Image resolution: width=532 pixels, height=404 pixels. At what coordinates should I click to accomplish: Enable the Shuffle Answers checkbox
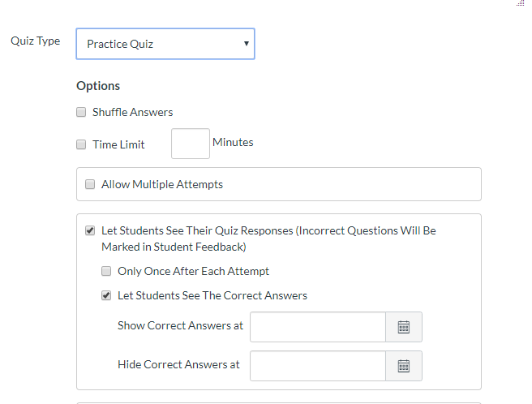point(81,113)
